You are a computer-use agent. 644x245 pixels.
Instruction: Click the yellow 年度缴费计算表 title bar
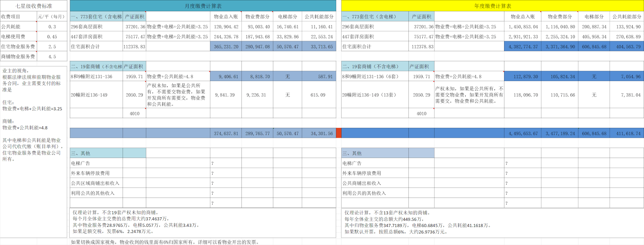[492, 6]
